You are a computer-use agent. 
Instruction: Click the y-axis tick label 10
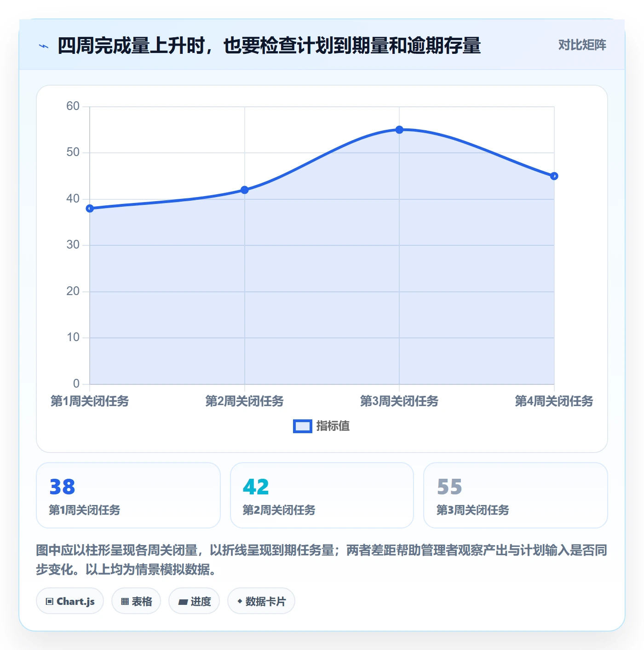point(73,337)
